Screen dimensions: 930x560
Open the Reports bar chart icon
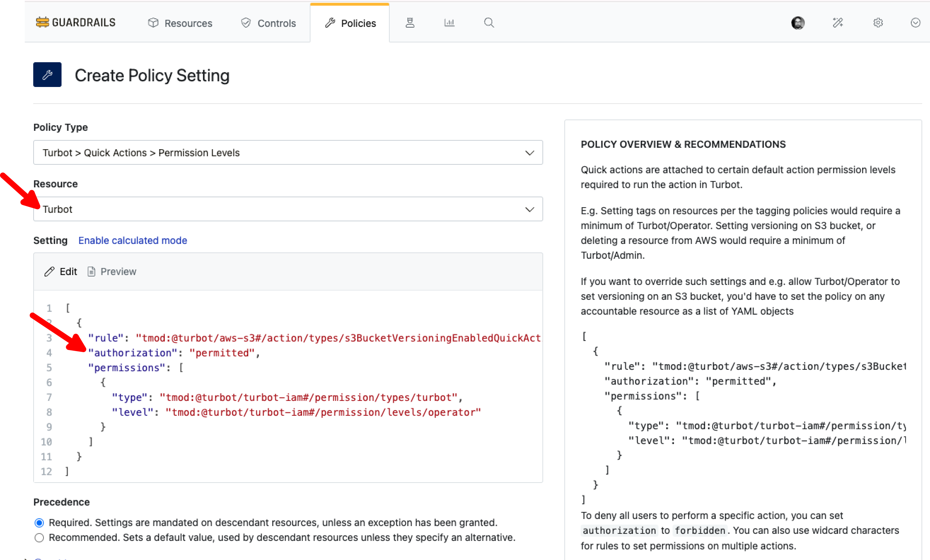449,23
